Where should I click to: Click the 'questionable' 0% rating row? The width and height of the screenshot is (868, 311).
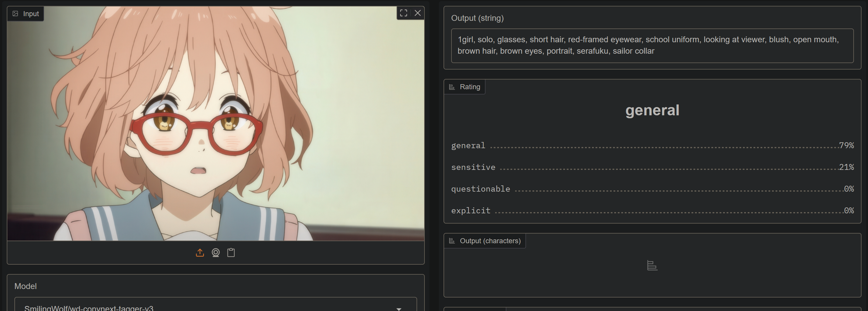652,189
